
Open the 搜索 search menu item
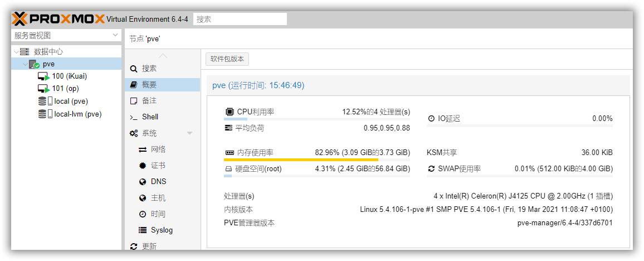pyautogui.click(x=149, y=69)
